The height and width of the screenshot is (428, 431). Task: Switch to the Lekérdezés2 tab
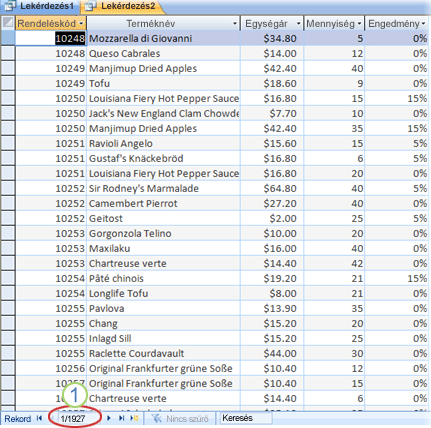coord(122,6)
